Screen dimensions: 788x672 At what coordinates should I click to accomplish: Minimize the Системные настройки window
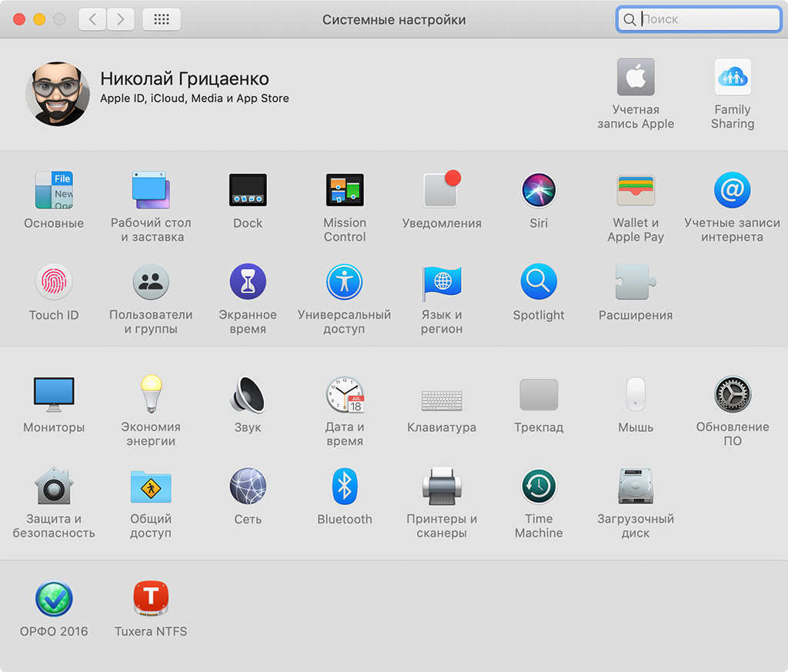pyautogui.click(x=39, y=19)
